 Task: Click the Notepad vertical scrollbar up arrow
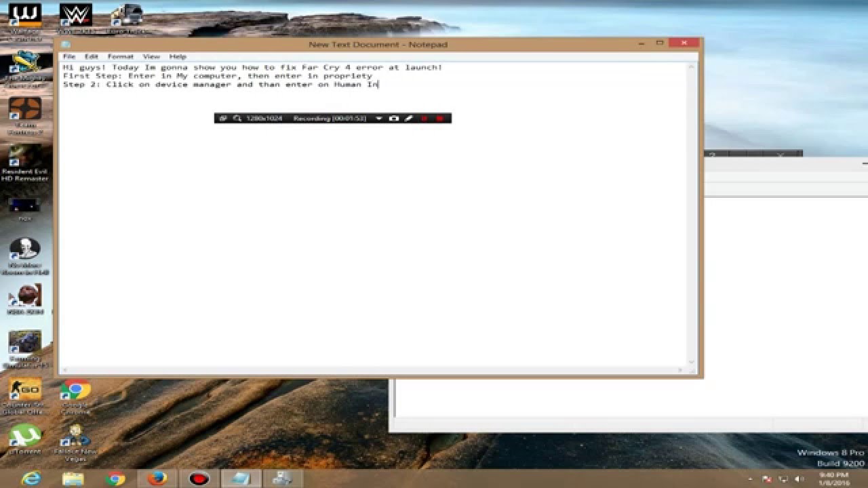click(x=692, y=68)
